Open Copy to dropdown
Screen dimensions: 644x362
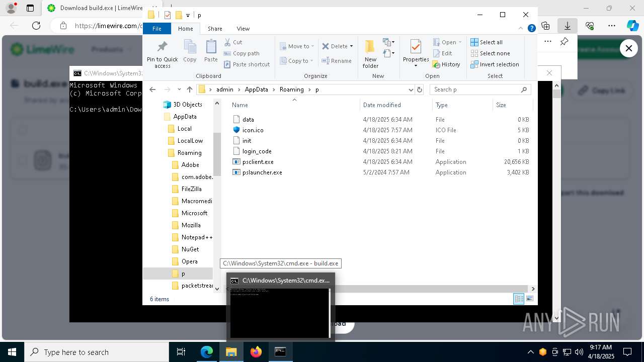coord(297,61)
